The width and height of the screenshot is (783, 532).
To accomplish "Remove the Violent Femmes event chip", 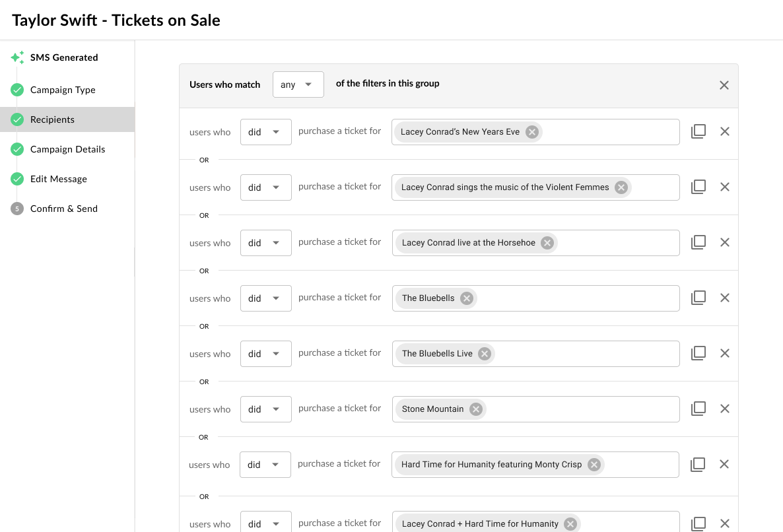I will [x=621, y=187].
